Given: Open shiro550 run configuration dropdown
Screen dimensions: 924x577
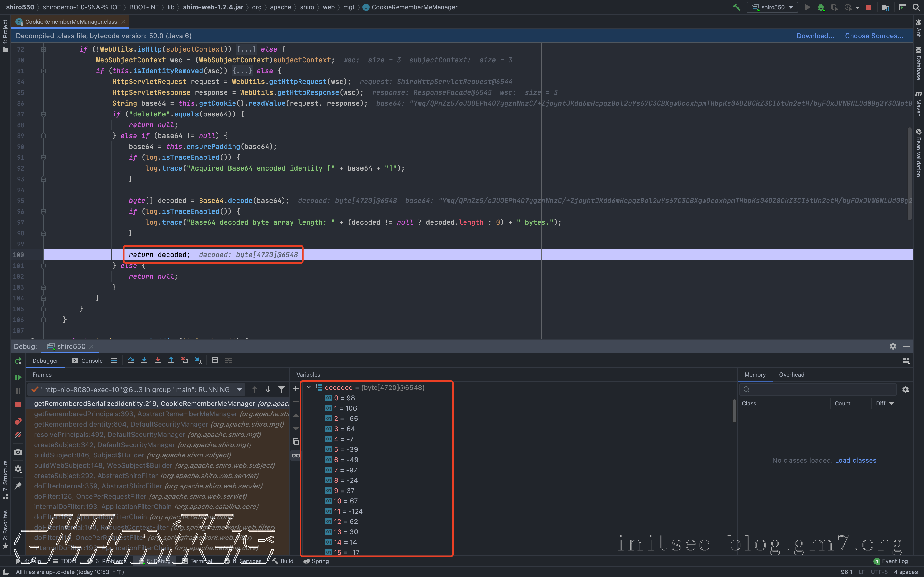Looking at the screenshot, I should tap(772, 7).
